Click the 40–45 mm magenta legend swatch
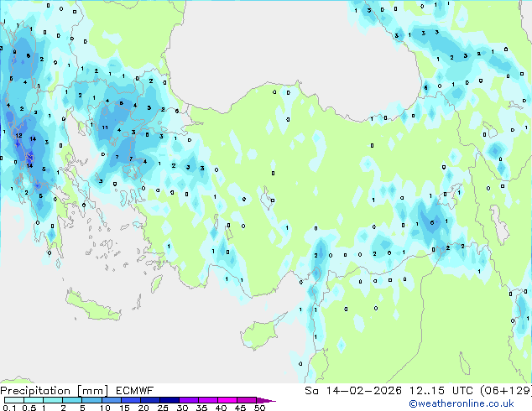This screenshot has height=411, width=532. [x=227, y=400]
